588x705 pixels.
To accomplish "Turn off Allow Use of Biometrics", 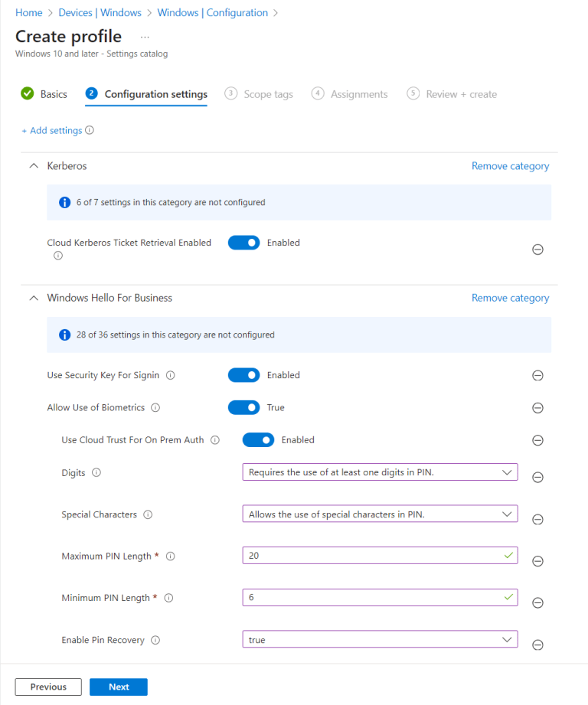I will click(243, 408).
